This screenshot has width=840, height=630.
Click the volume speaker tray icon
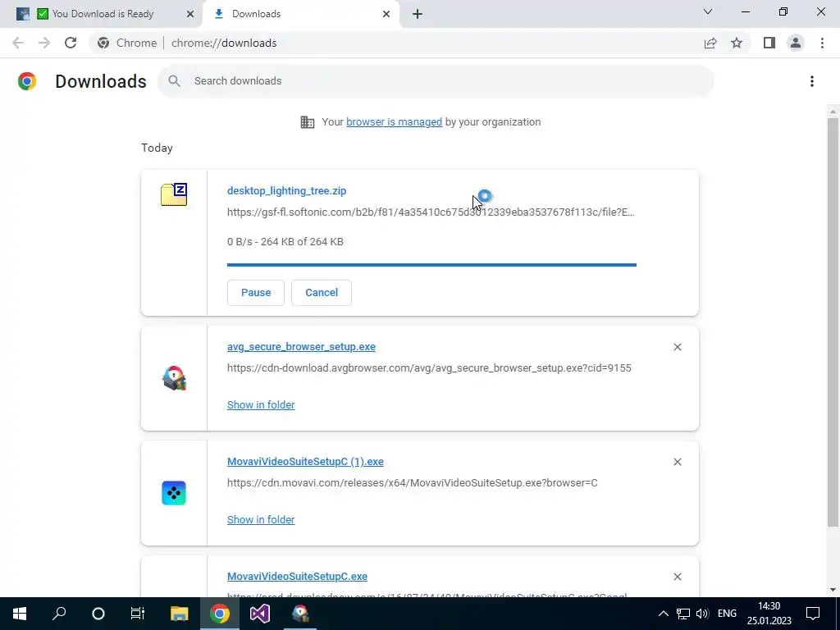click(x=702, y=614)
